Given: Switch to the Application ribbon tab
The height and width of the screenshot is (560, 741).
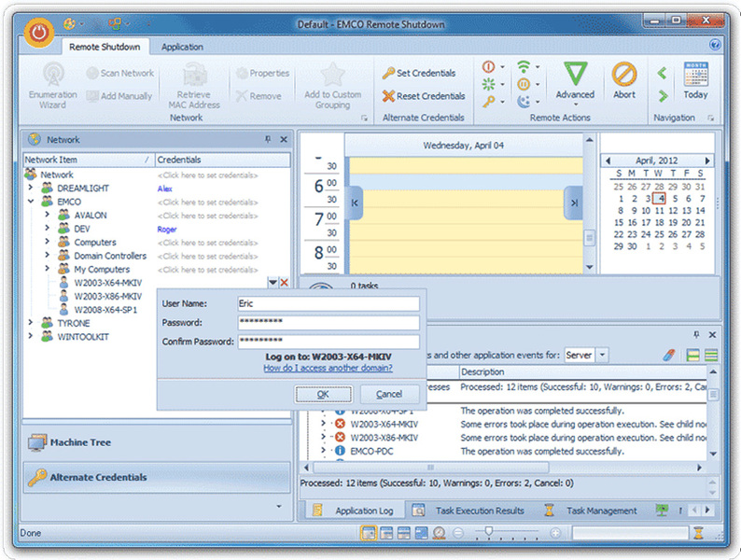Looking at the screenshot, I should pos(182,47).
